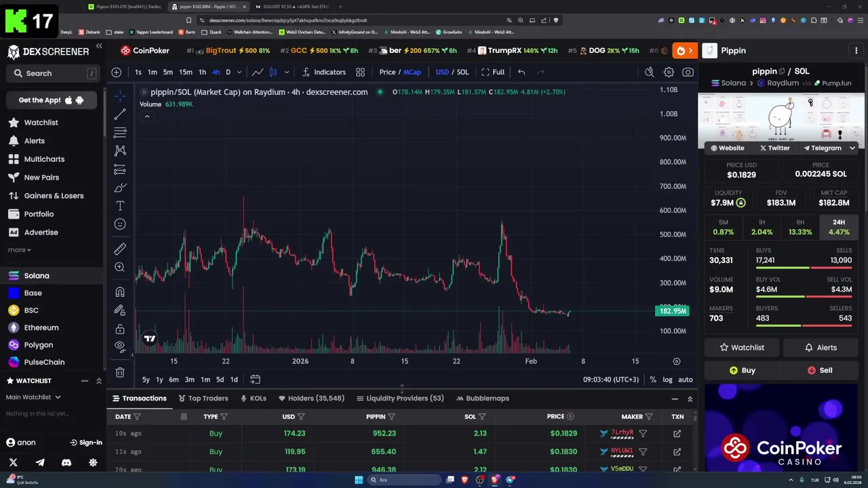
Task: Select the candlestick chart style
Action: tap(273, 72)
